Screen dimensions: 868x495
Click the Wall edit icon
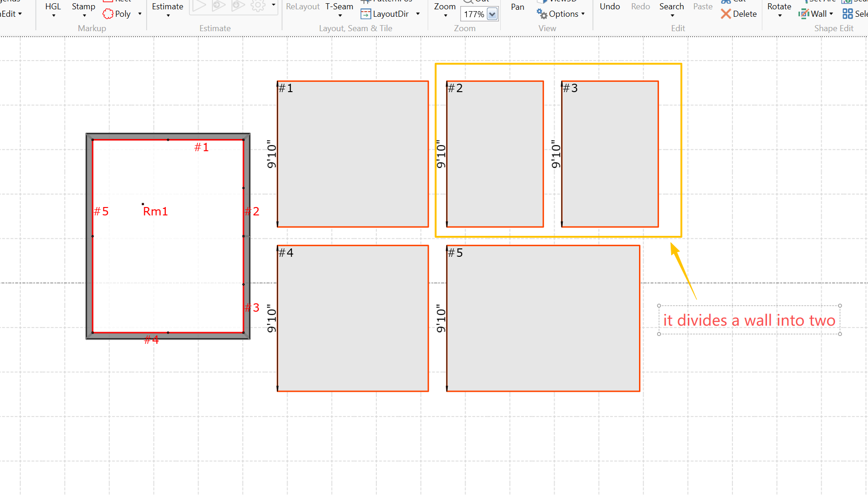[x=804, y=14]
